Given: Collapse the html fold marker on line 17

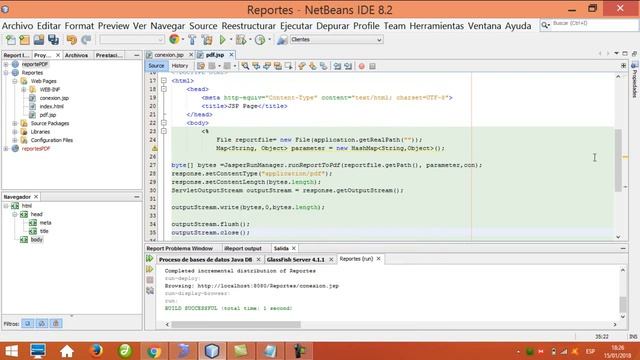Looking at the screenshot, I should click(x=164, y=80).
